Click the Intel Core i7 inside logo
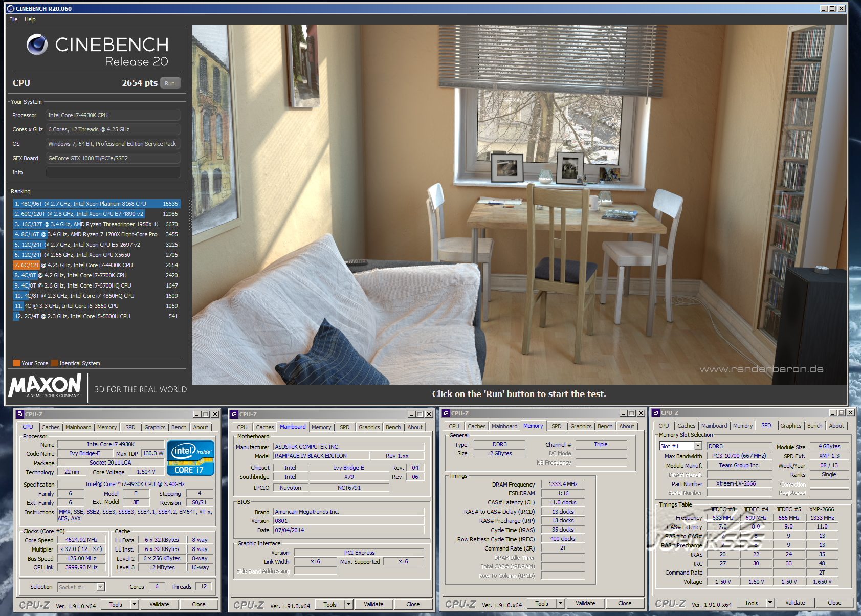Viewport: 861px width, 616px height. [x=190, y=458]
